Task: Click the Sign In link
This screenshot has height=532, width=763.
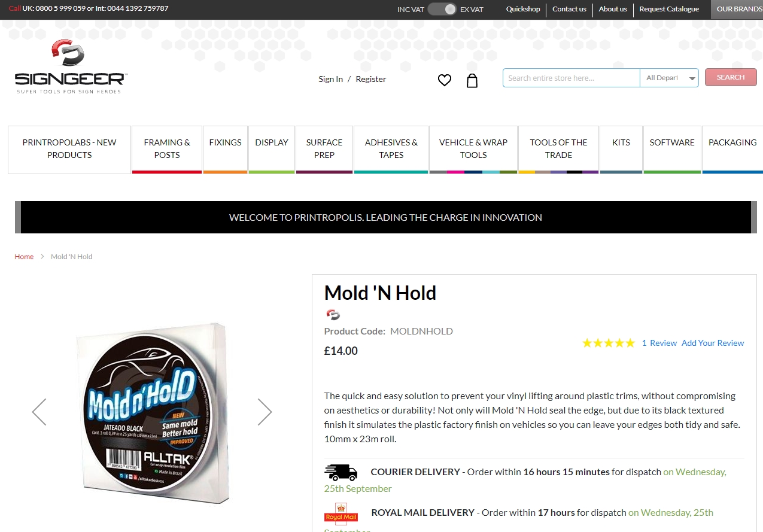Action: (331, 79)
